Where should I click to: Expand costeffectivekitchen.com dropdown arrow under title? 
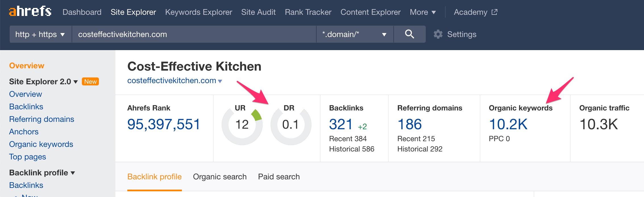[x=220, y=81]
